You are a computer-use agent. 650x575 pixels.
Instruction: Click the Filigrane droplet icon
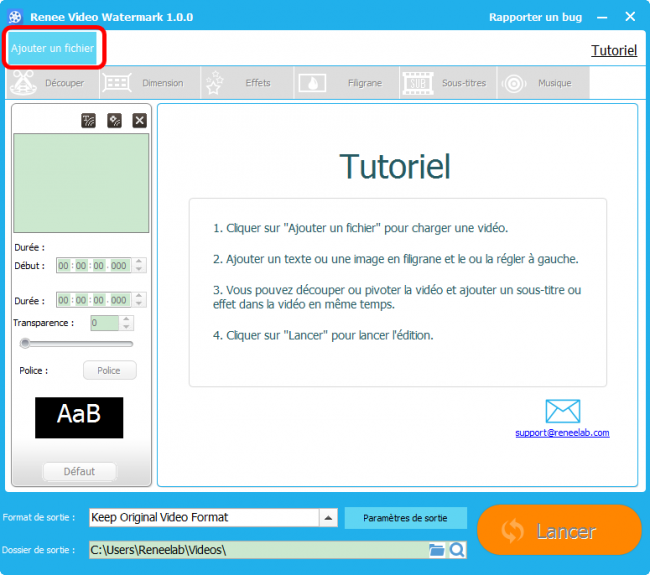(312, 83)
